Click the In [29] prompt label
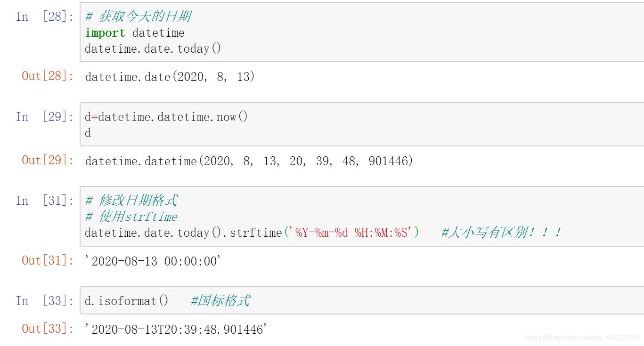Viewport: 644px width, 346px height. (45, 117)
